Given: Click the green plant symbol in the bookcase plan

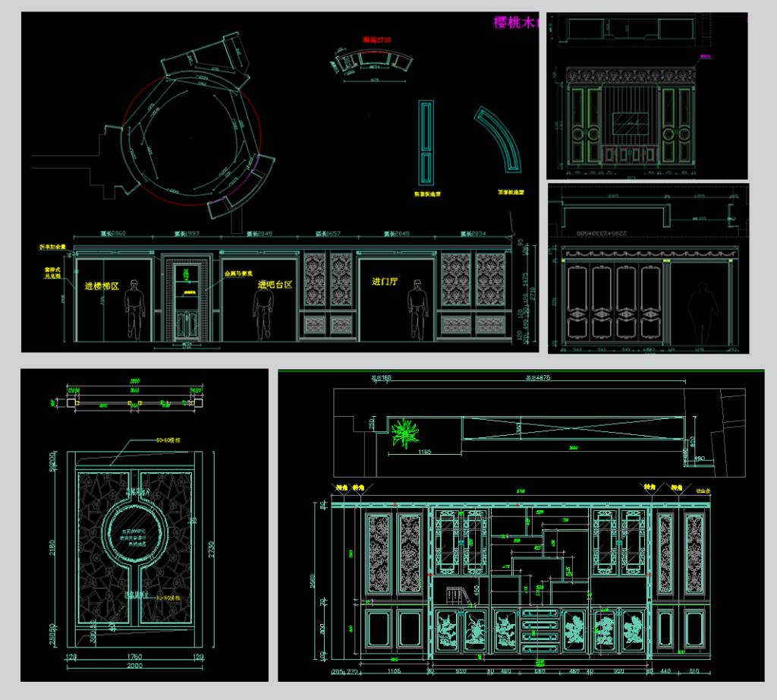Looking at the screenshot, I should coord(405,434).
